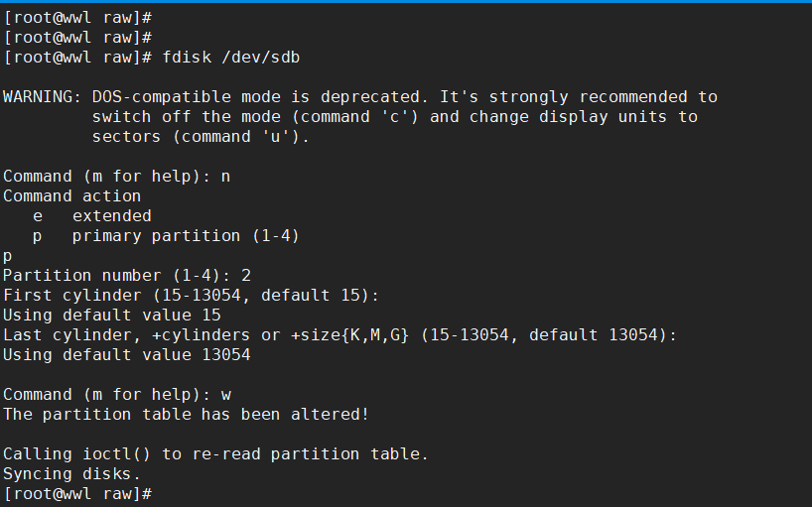Click the first empty "[root@wwl raw]#" prompt
This screenshot has width=812, height=507.
coord(77,18)
